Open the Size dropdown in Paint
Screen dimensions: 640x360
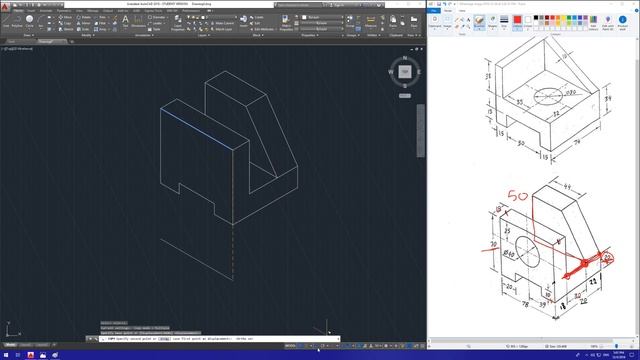(504, 22)
